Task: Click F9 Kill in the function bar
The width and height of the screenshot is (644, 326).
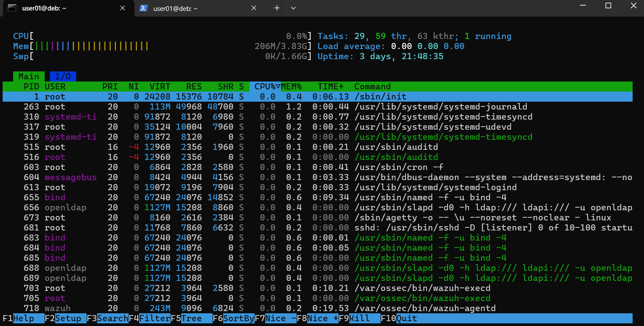Action: tap(359, 319)
